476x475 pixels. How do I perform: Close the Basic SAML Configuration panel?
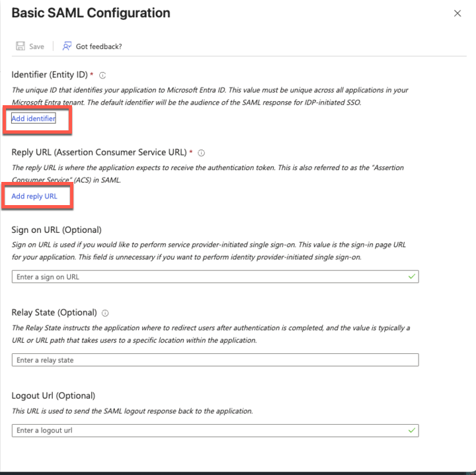pos(457,13)
